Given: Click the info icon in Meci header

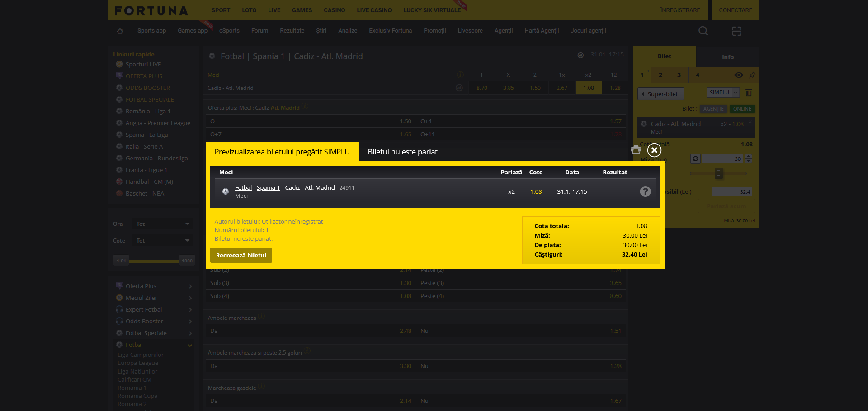Looking at the screenshot, I should point(460,75).
